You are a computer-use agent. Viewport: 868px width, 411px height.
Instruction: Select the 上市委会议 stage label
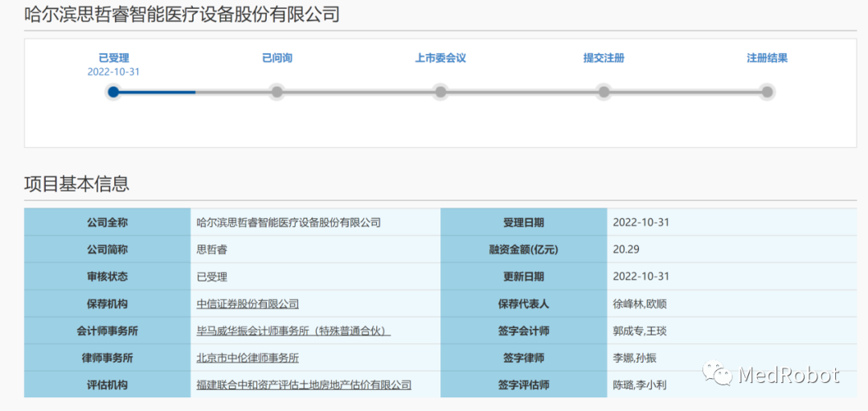coord(440,58)
